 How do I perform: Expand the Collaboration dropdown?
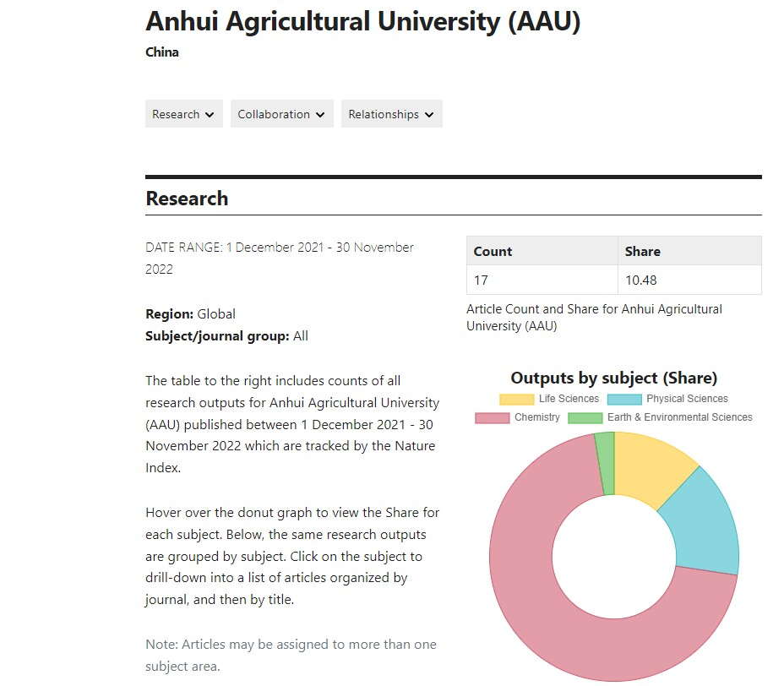[281, 114]
